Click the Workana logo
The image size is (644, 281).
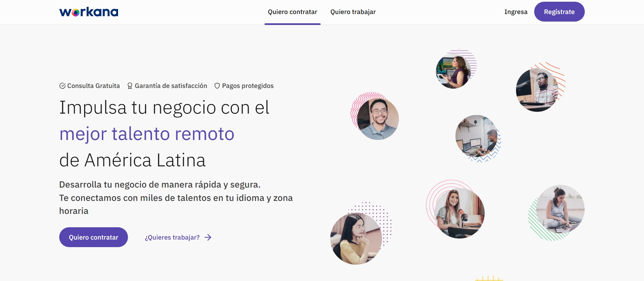pyautogui.click(x=89, y=12)
